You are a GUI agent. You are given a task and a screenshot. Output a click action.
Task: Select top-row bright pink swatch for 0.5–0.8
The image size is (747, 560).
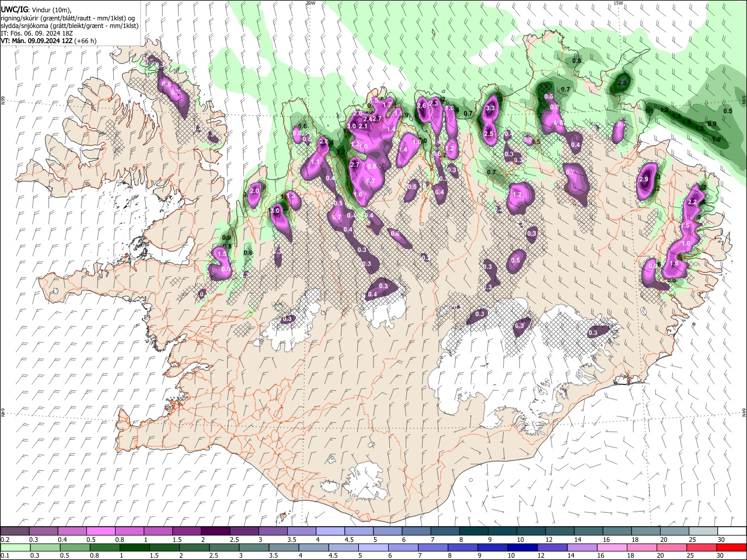click(100, 531)
